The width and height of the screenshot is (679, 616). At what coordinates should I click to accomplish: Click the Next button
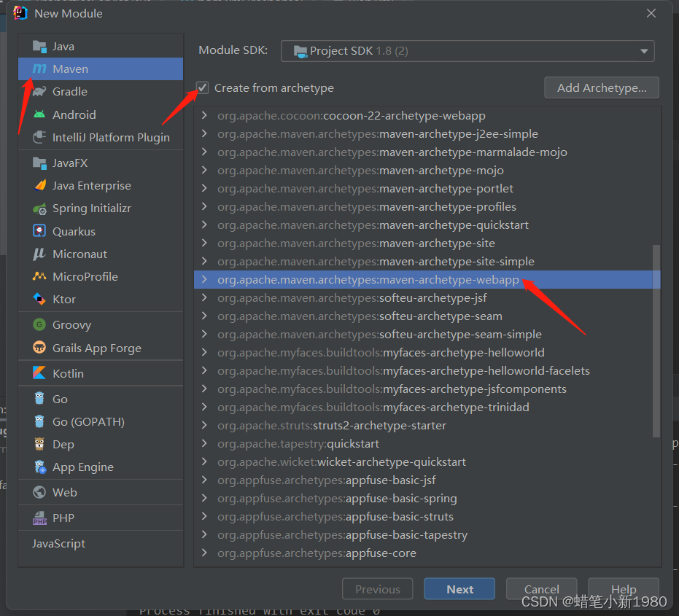[x=459, y=589]
